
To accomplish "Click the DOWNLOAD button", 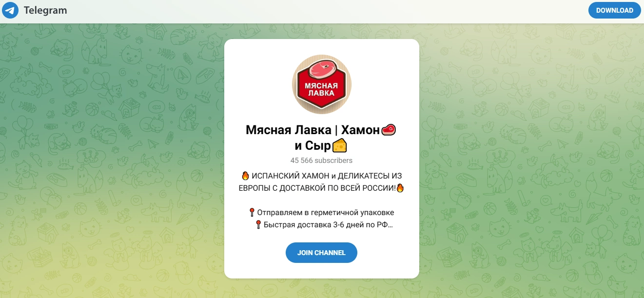I will [x=614, y=10].
